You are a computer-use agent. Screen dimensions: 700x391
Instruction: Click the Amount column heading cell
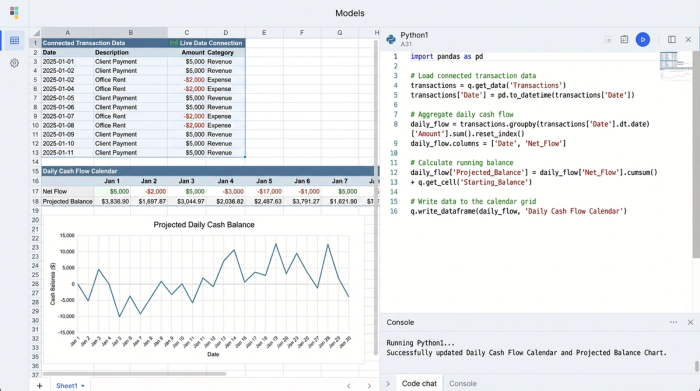187,52
